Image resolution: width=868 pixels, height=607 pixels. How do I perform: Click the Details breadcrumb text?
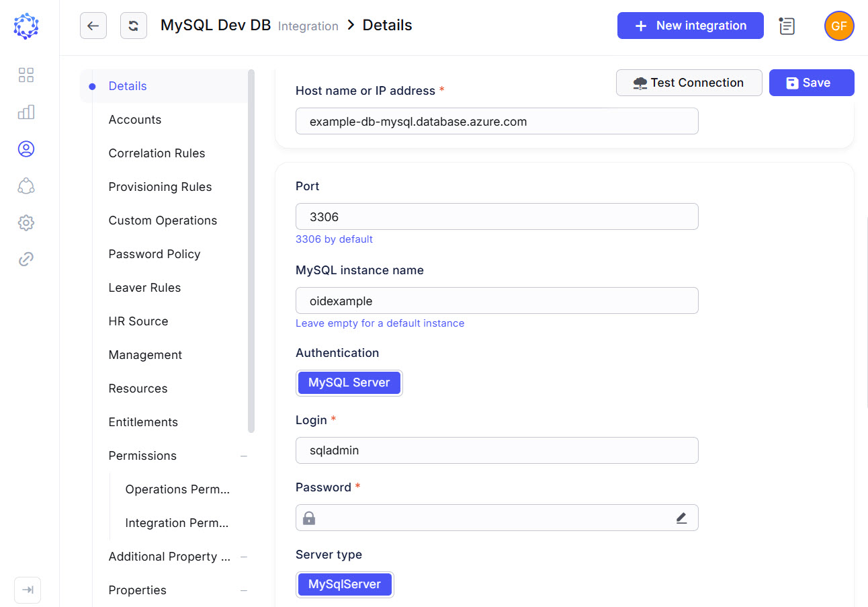click(388, 26)
